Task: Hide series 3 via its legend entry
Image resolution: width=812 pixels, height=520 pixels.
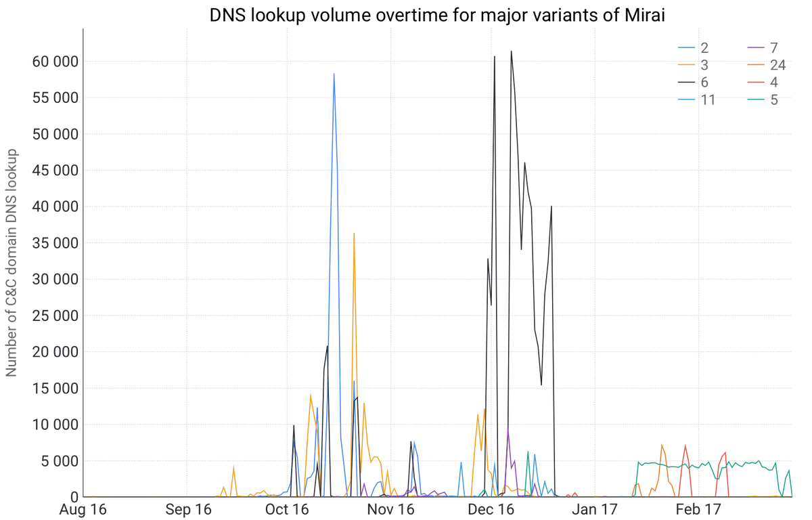Action: [x=704, y=65]
